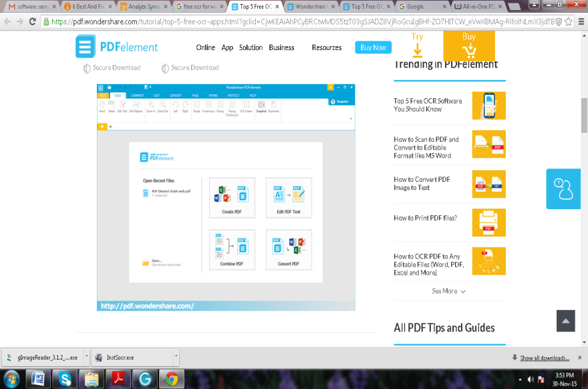The image size is (588, 389).
Task: Switch to the '6 Best And Fre' tab
Action: (x=88, y=7)
